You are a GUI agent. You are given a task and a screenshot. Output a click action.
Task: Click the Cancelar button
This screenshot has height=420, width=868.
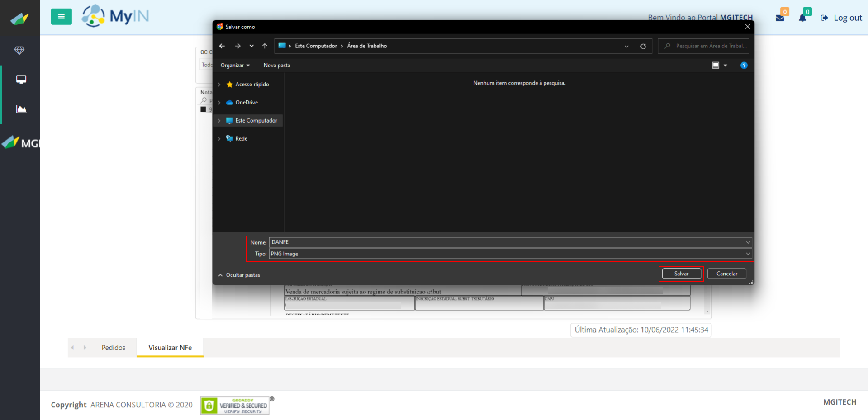point(726,274)
